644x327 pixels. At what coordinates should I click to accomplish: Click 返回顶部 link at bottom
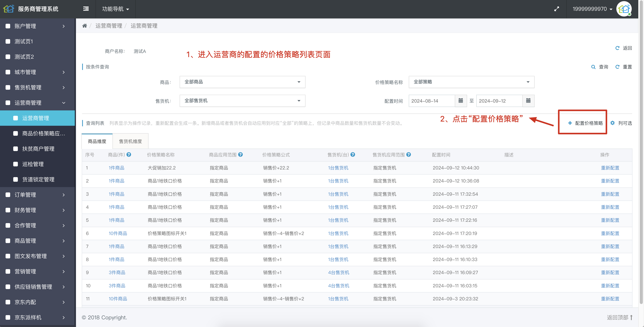(x=620, y=317)
